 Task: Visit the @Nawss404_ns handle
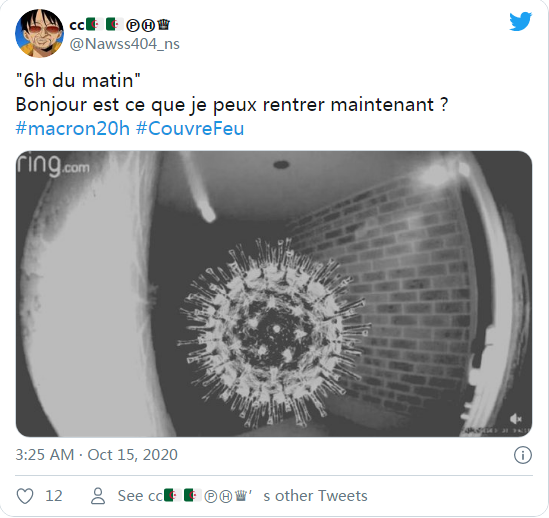click(x=125, y=44)
